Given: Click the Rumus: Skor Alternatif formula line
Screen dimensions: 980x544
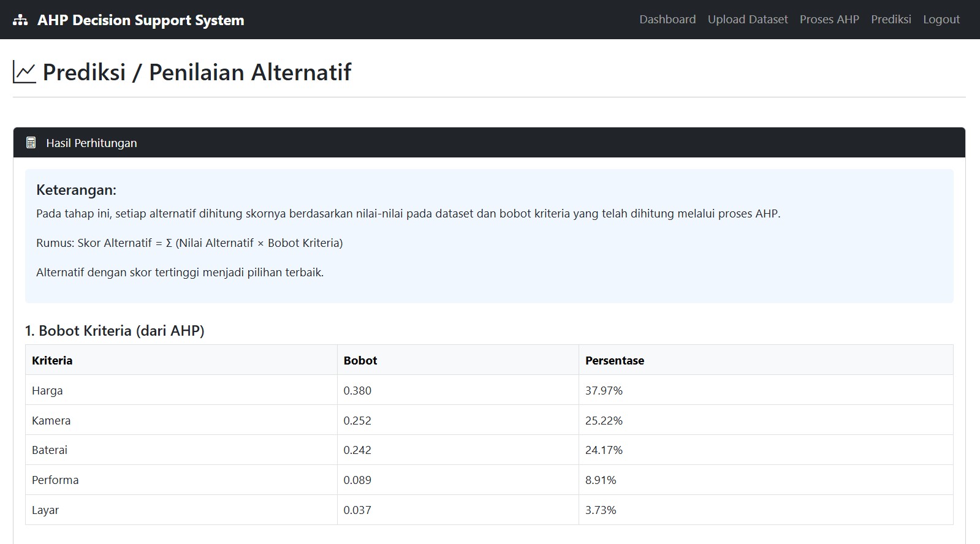Looking at the screenshot, I should click(189, 243).
